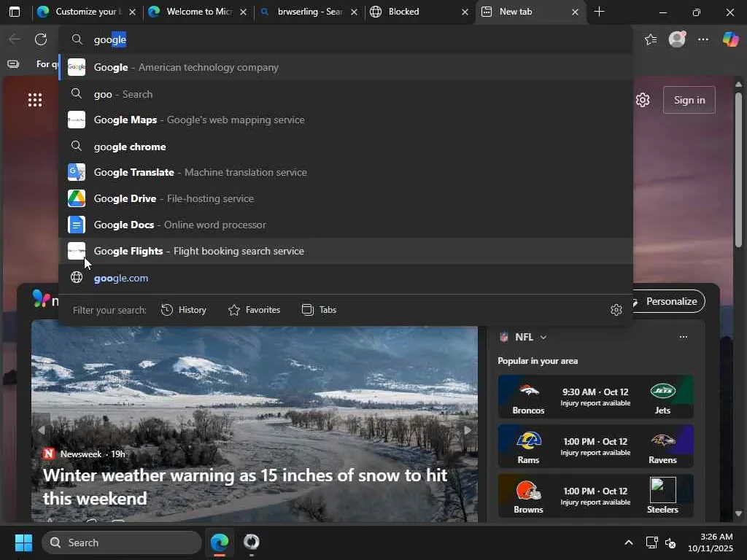Go to next news slide arrow
Viewport: 747px width, 560px height.
click(468, 430)
